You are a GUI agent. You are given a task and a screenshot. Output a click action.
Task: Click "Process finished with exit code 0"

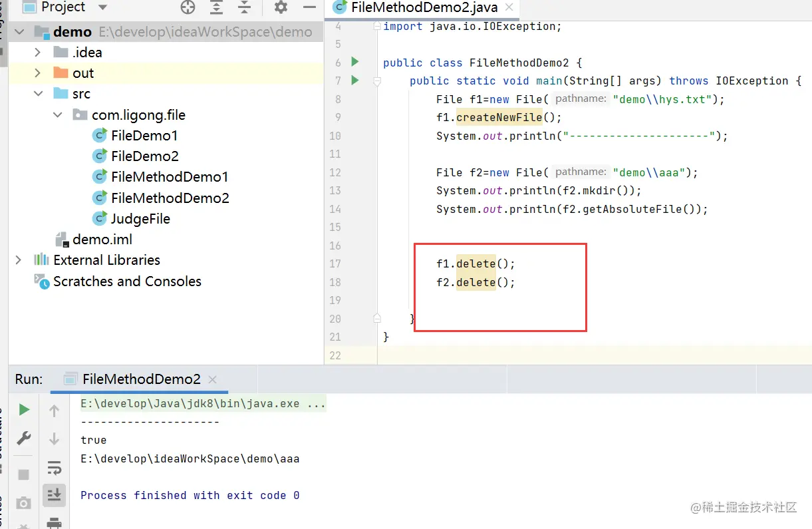[190, 496]
